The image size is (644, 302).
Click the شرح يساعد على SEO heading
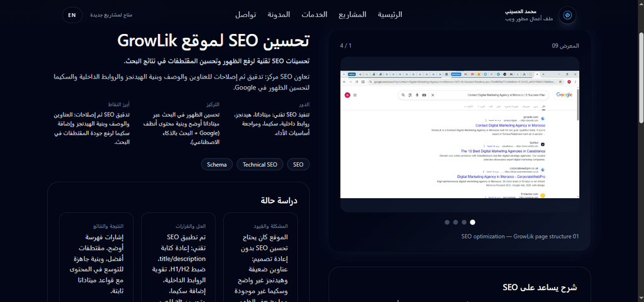540,287
